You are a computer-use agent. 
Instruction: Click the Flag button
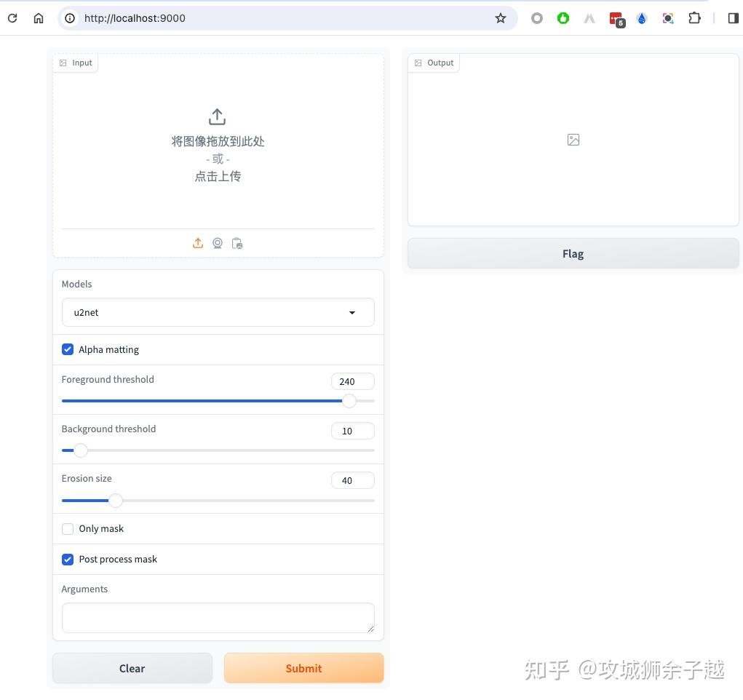click(573, 253)
